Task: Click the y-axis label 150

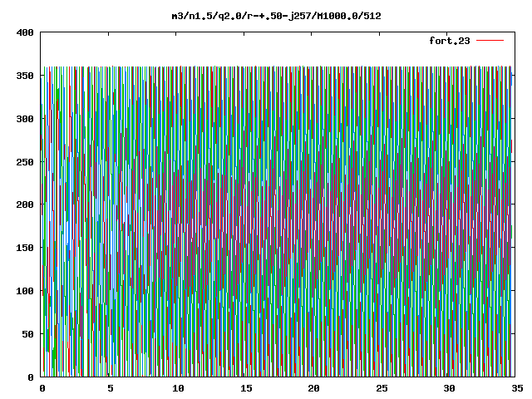Action: [x=25, y=248]
